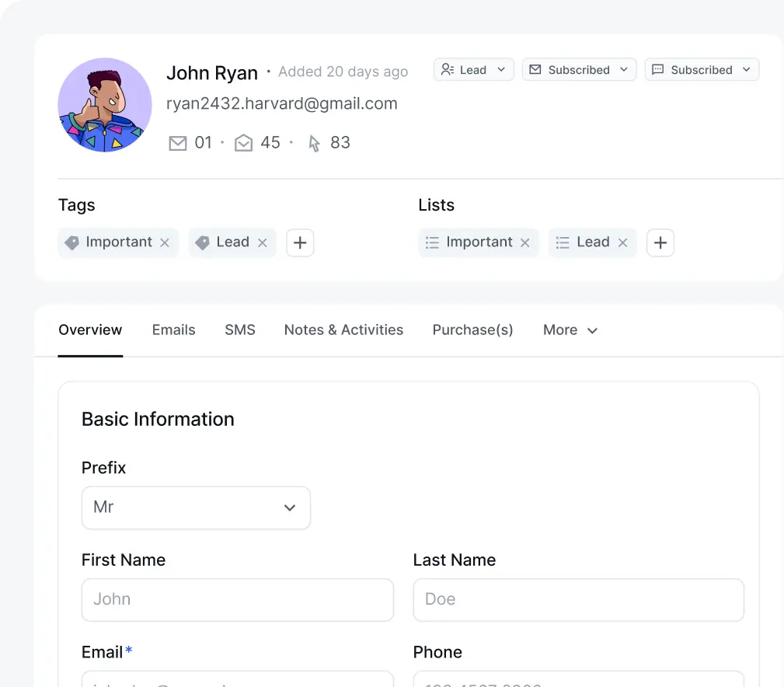Open the Notes & Activities tab
This screenshot has height=687, width=784.
click(x=343, y=330)
